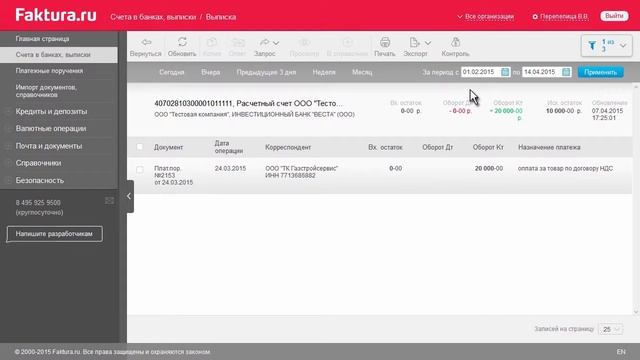Change Записей на страницу value 25
This screenshot has width=640, height=360.
tap(611, 329)
